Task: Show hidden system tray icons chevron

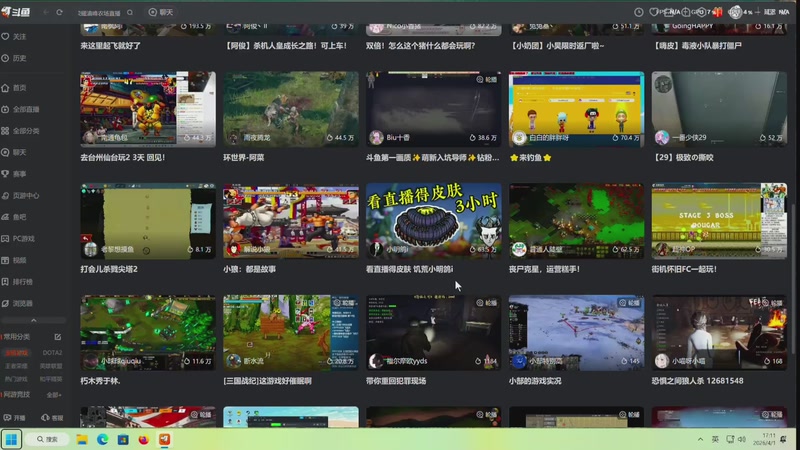Action: tap(700, 439)
